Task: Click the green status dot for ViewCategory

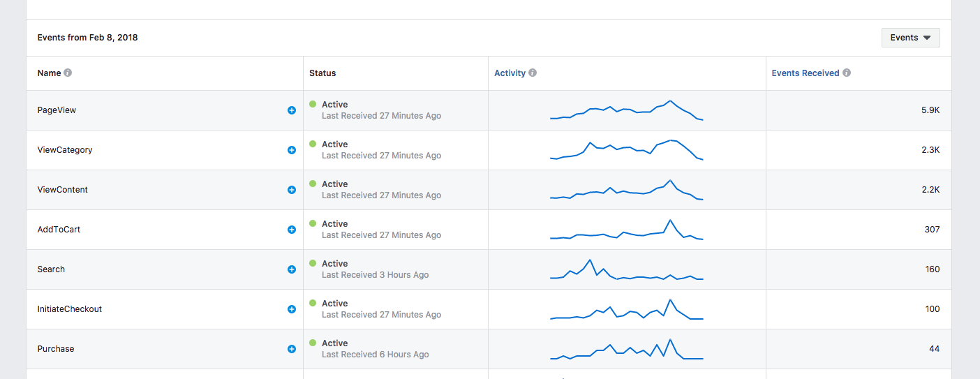Action: (x=313, y=144)
